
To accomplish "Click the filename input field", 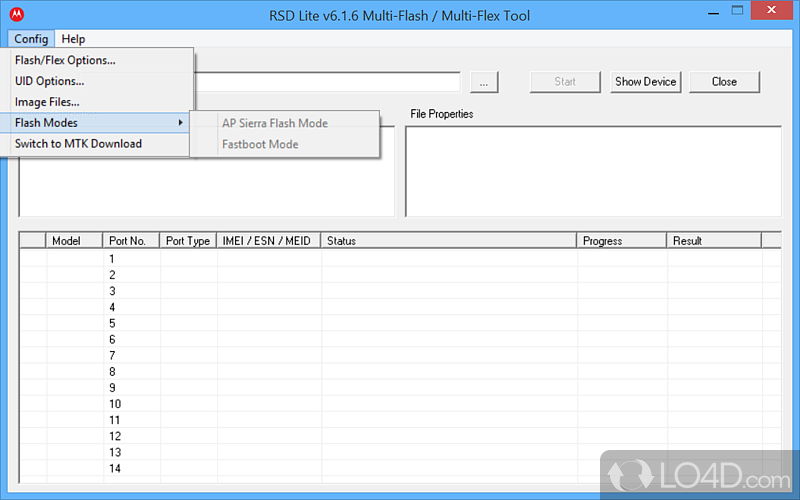I will point(327,82).
